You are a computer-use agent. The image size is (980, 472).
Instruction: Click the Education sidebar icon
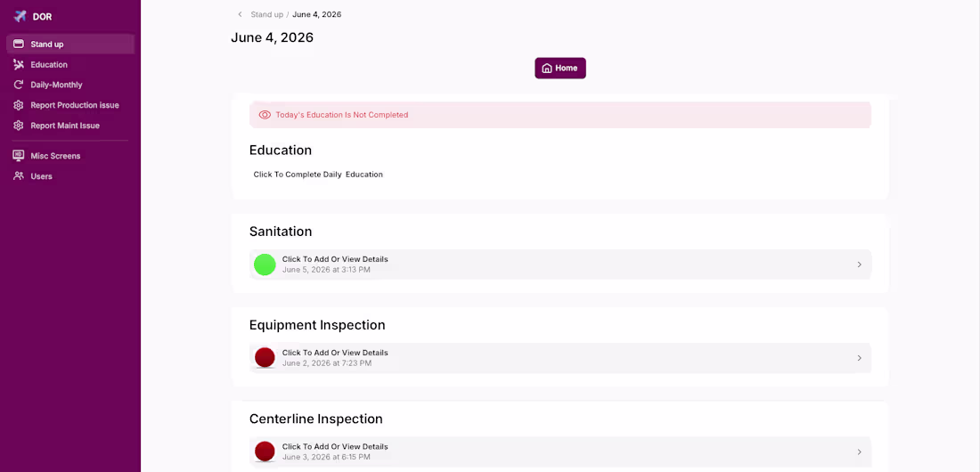(x=19, y=64)
